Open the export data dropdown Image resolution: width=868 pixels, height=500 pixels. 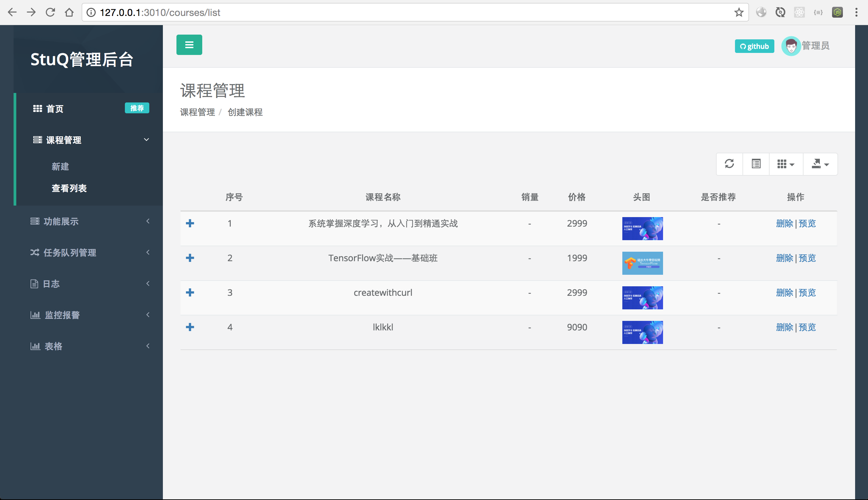(x=820, y=164)
